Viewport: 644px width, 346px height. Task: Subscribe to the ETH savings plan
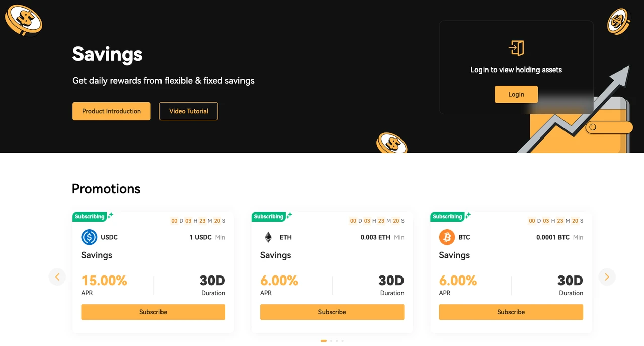pos(332,312)
